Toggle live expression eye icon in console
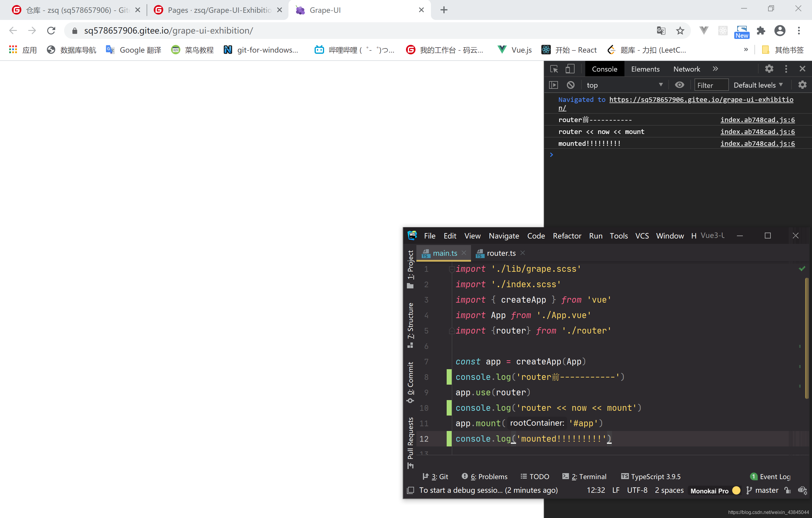The height and width of the screenshot is (518, 812). click(x=679, y=85)
